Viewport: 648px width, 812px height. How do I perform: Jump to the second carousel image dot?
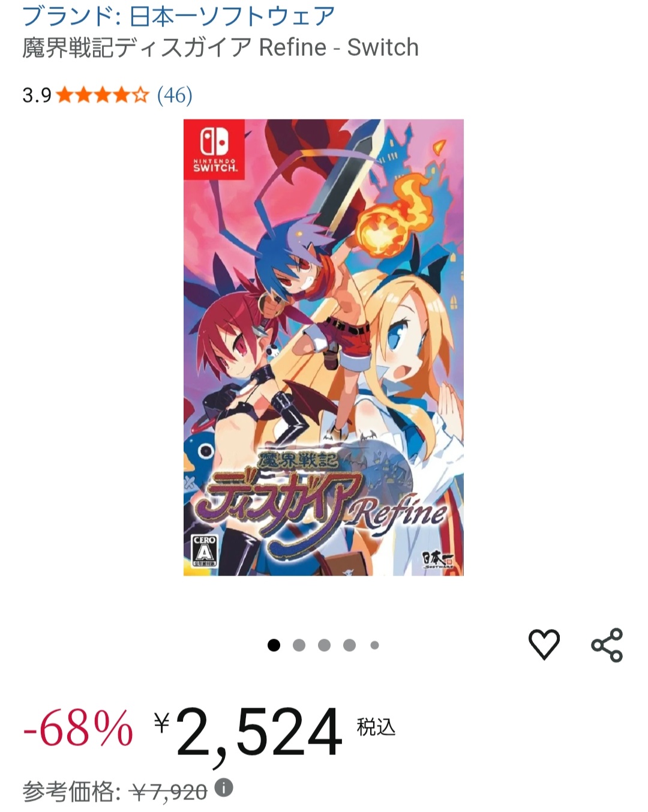tap(299, 645)
